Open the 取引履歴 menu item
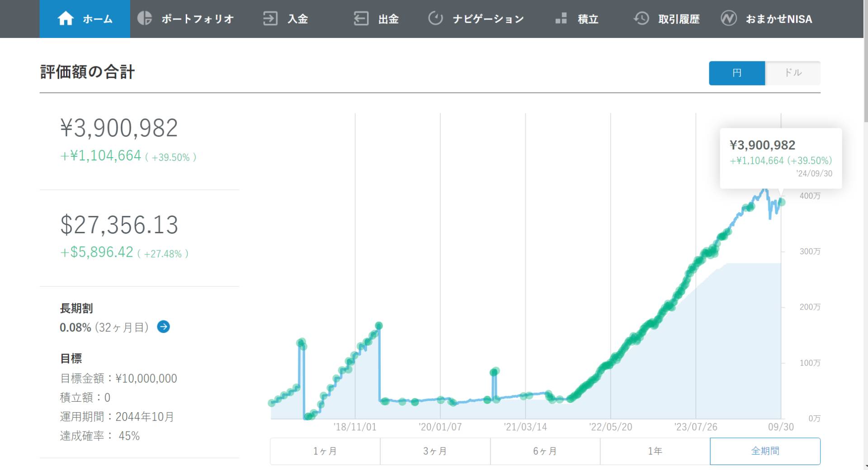Image resolution: width=868 pixels, height=470 pixels. (x=667, y=19)
